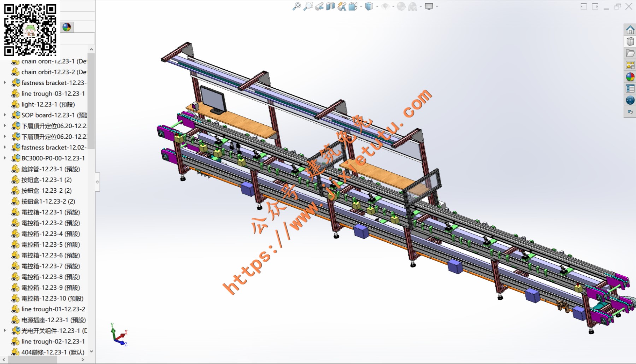Open the View Orientation cube icon
The height and width of the screenshot is (364, 636).
(x=353, y=6)
